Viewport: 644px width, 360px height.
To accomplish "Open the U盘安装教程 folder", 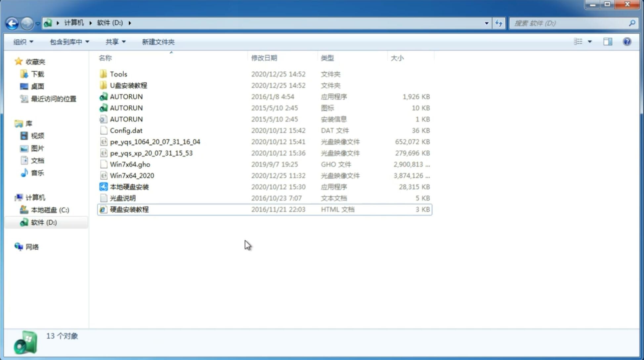I will [x=128, y=85].
